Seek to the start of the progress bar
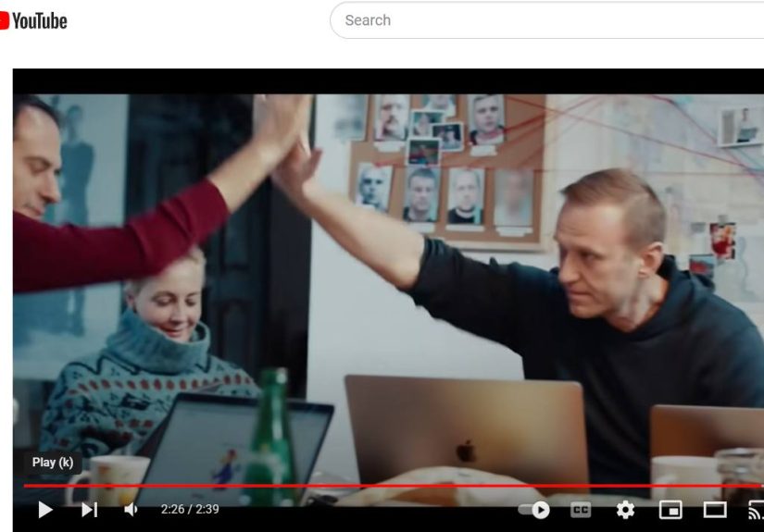Screen dimensions: 764x532 (x=26, y=485)
